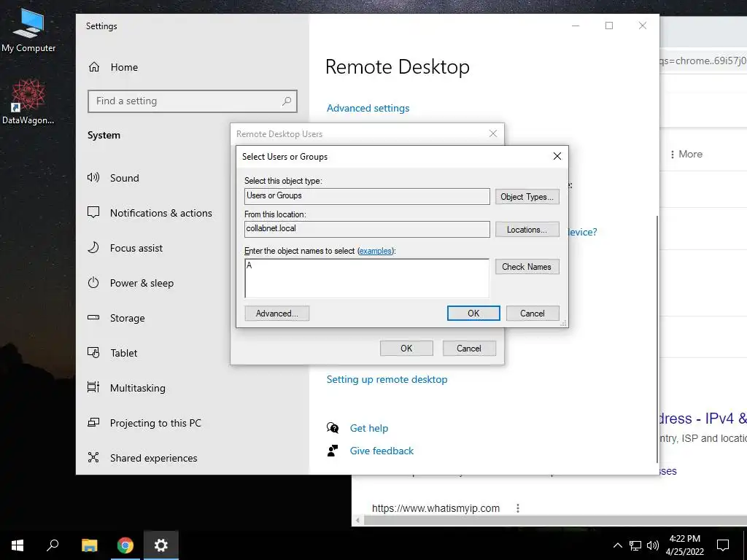This screenshot has width=747, height=560.
Task: Click the Home house icon
Action: click(94, 67)
